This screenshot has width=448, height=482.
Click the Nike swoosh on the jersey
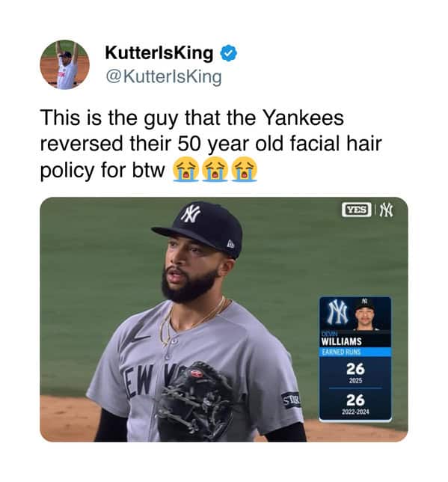pos(135,335)
